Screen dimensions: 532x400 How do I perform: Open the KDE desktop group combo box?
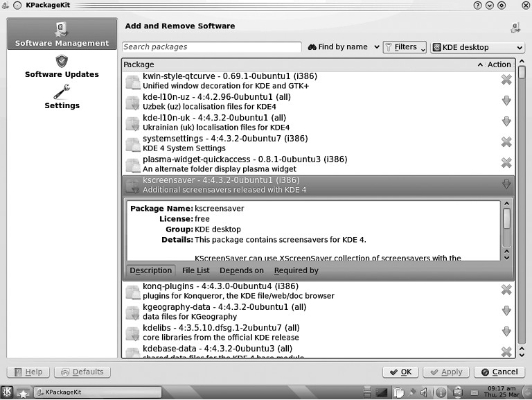point(477,47)
